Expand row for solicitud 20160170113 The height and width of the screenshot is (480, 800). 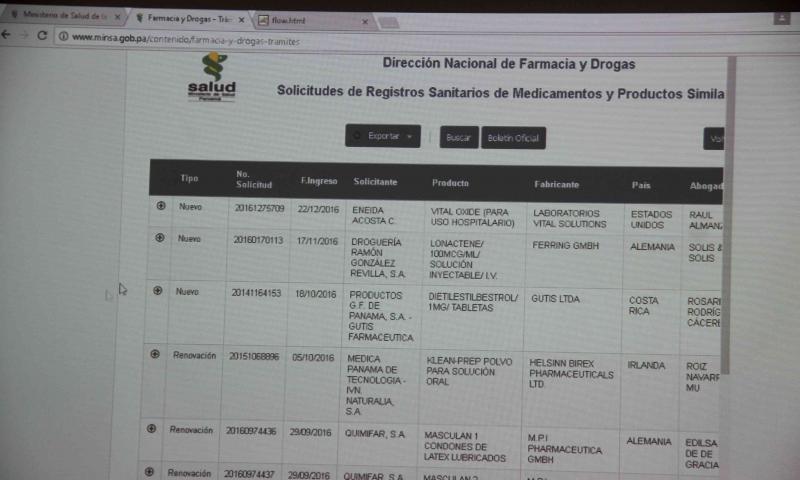(160, 238)
